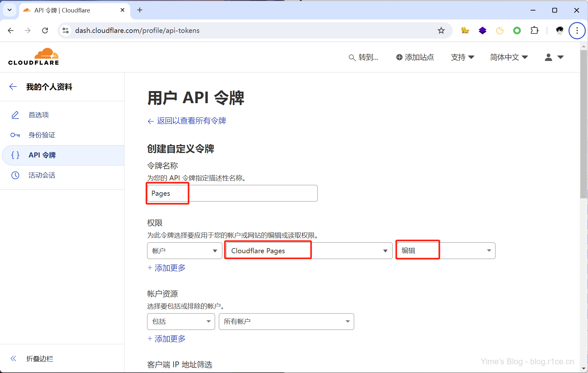Select 身份验证 in the sidebar

[42, 135]
